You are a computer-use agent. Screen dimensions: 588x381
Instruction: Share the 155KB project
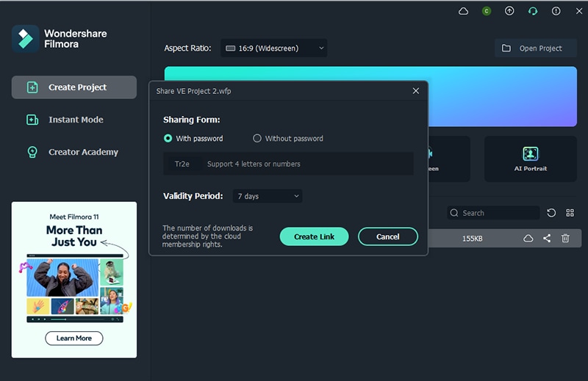pyautogui.click(x=547, y=239)
